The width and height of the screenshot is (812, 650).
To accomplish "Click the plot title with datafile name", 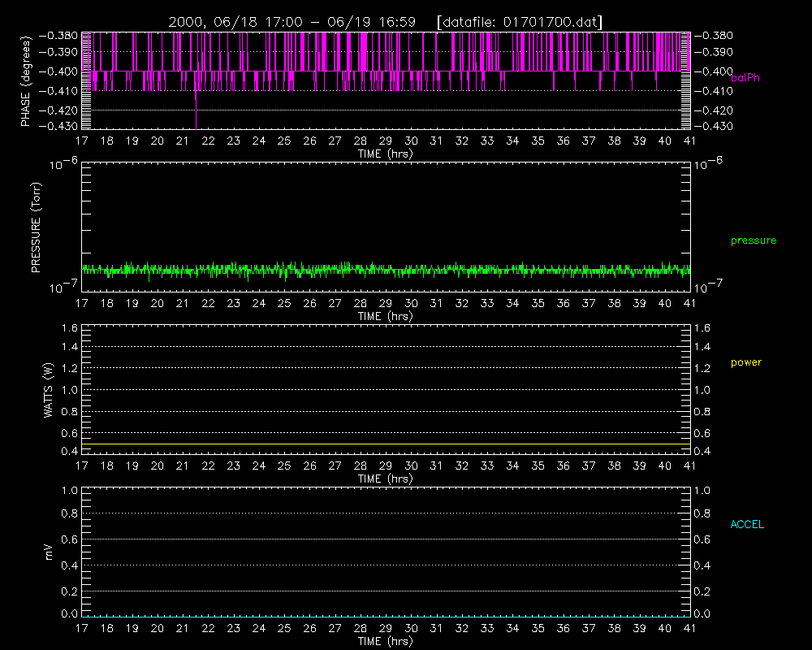I will tap(385, 22).
